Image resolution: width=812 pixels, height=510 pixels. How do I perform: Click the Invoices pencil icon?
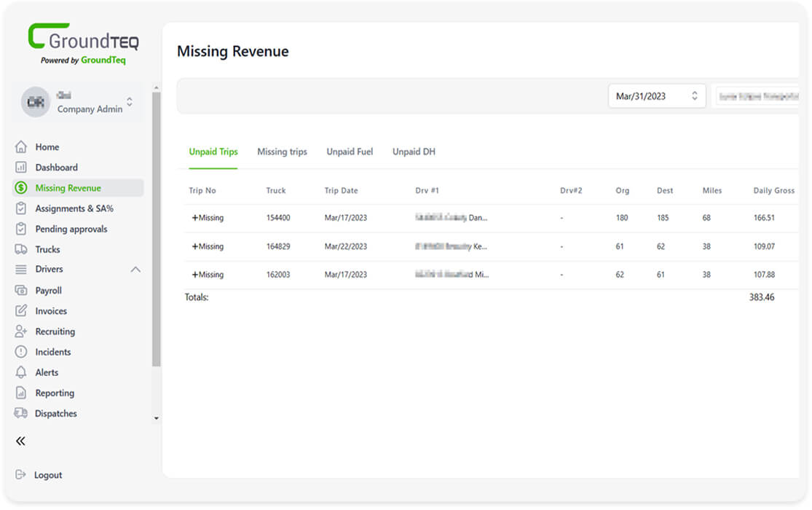tap(20, 311)
